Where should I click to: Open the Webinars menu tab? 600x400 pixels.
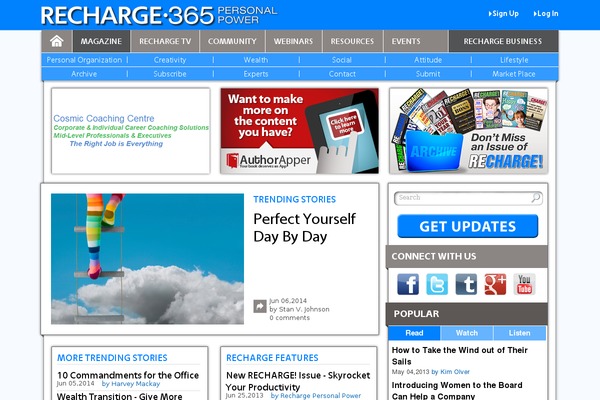coord(293,41)
